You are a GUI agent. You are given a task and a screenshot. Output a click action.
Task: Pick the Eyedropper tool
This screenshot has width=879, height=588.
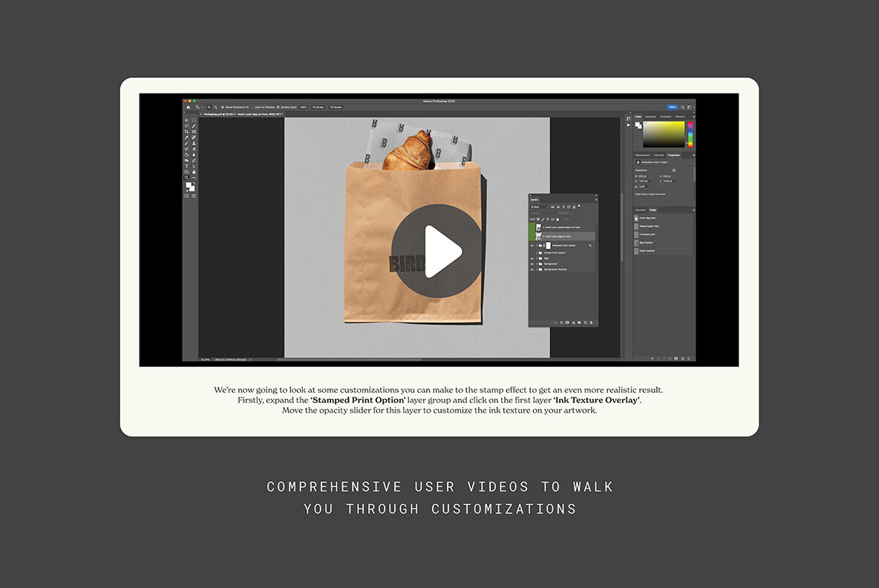tap(186, 137)
